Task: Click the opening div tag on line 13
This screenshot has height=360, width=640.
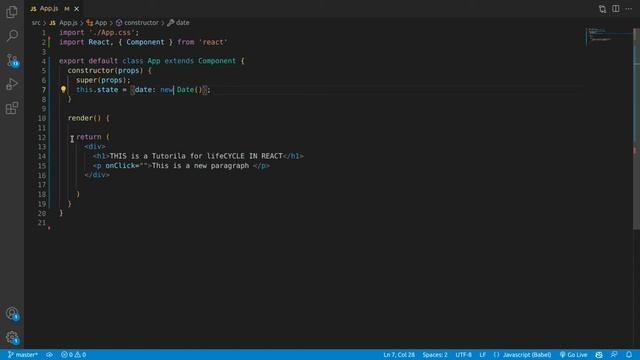Action: click(x=95, y=147)
